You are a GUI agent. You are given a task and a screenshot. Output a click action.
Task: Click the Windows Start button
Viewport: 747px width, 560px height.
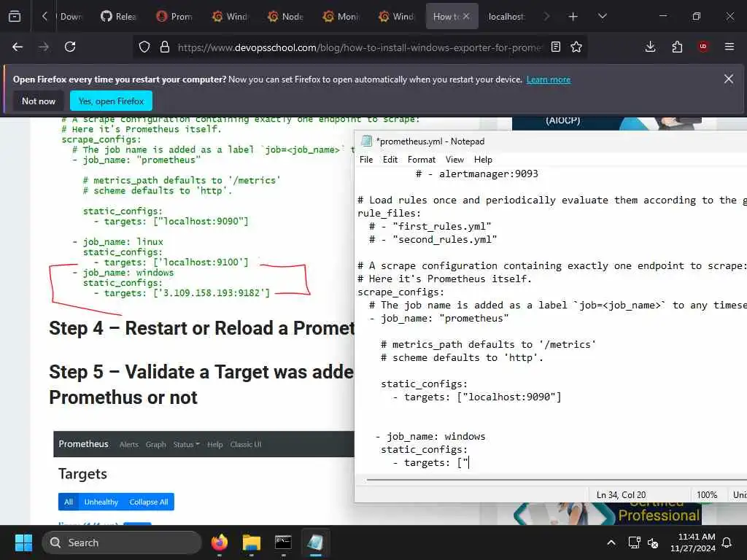point(23,542)
